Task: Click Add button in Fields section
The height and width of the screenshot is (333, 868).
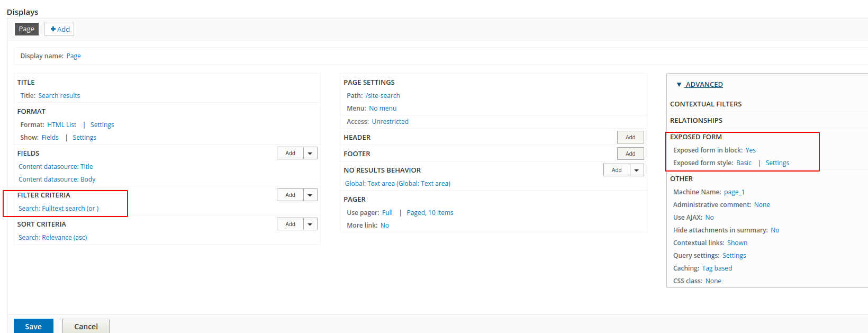Action: pyautogui.click(x=291, y=153)
